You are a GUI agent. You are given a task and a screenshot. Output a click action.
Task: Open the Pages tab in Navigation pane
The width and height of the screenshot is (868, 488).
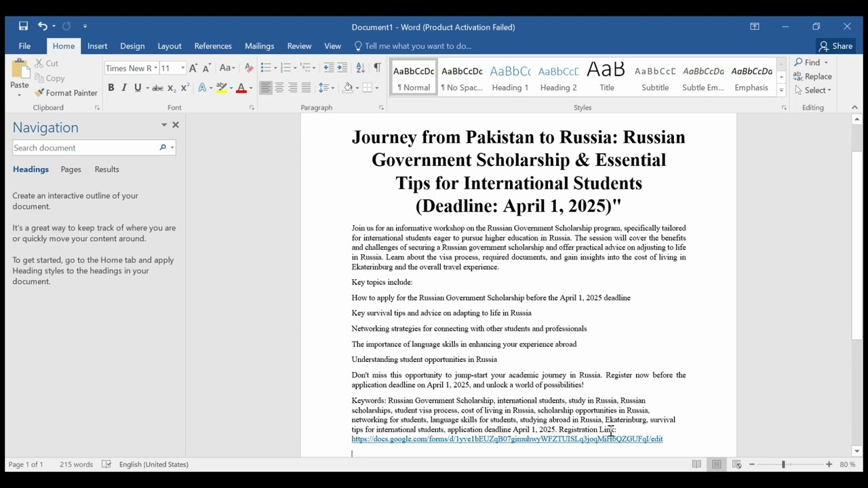(71, 169)
